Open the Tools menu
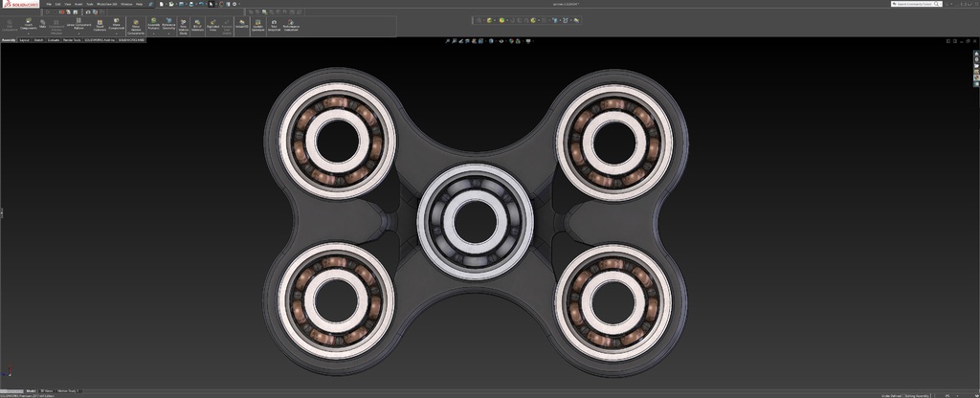The image size is (980, 398). (x=89, y=4)
